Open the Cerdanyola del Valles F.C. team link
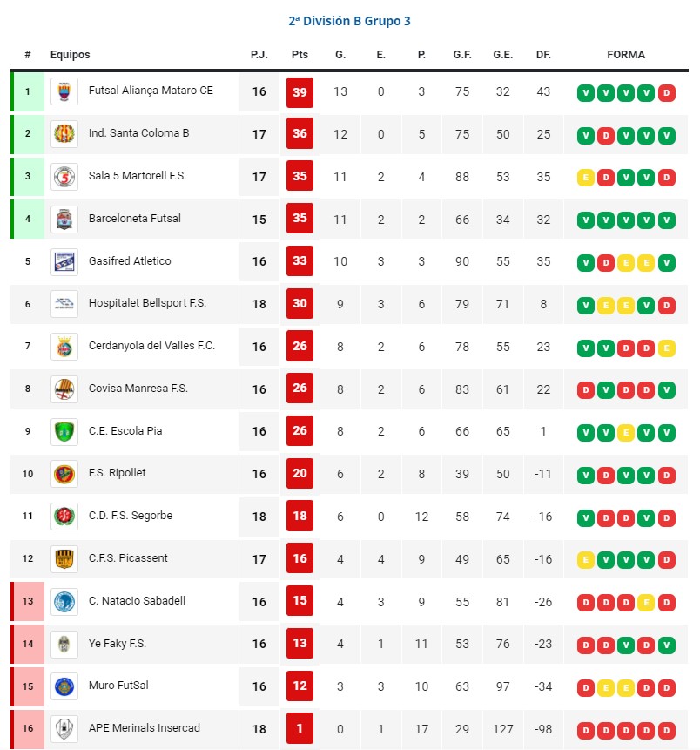 point(151,346)
